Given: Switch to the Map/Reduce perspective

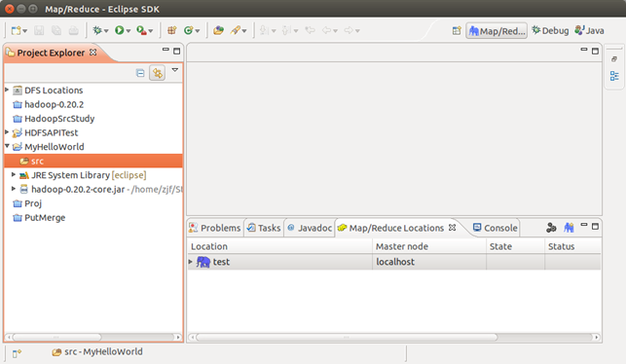Looking at the screenshot, I should point(497,31).
